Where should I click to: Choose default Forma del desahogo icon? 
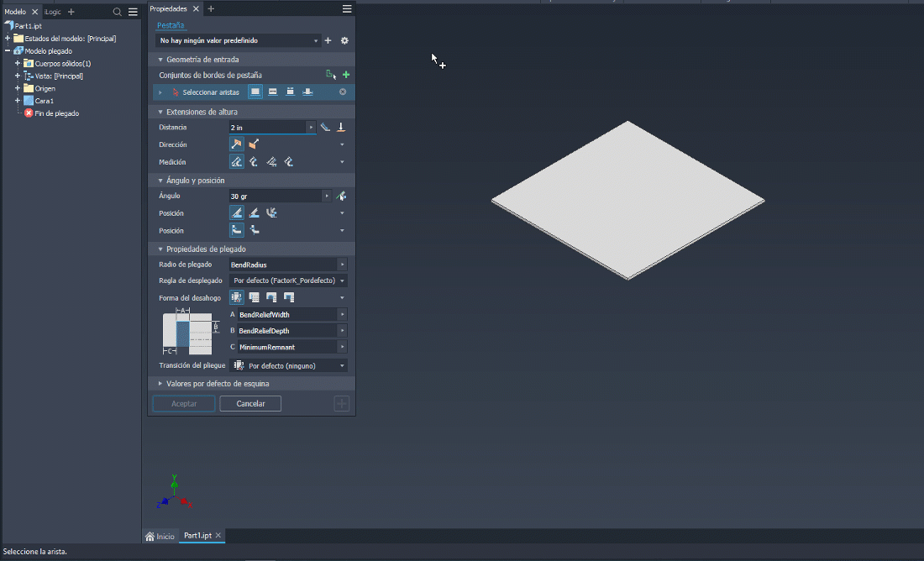pos(237,297)
